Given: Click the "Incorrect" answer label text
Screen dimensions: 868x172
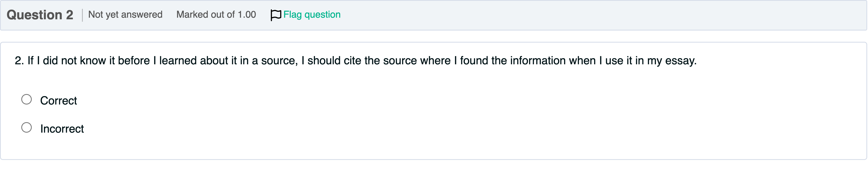Looking at the screenshot, I should [x=62, y=129].
